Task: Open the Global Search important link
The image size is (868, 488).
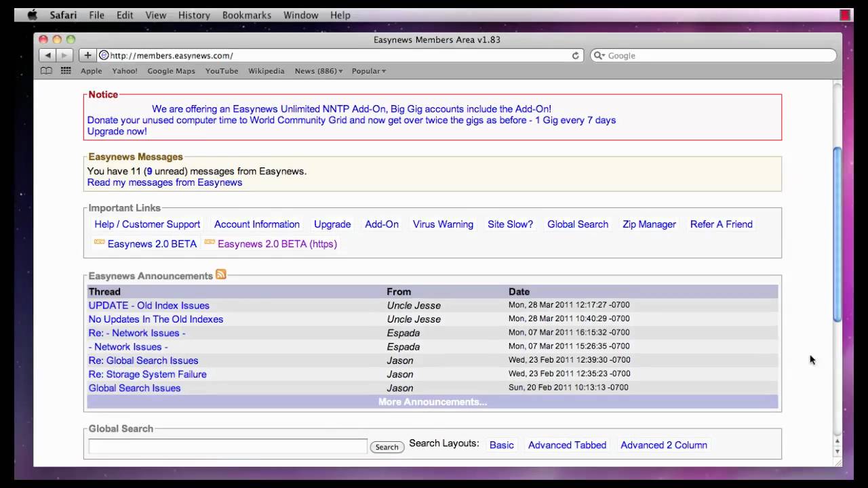Action: (578, 224)
